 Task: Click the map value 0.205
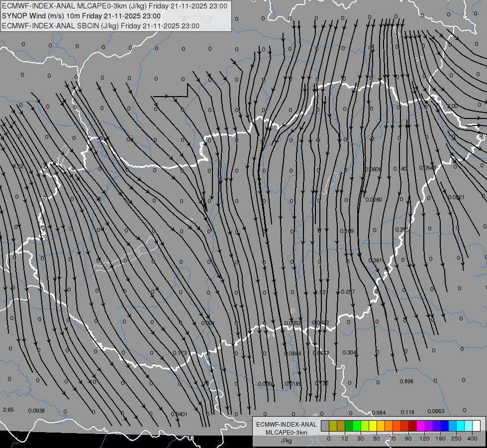pos(402,229)
